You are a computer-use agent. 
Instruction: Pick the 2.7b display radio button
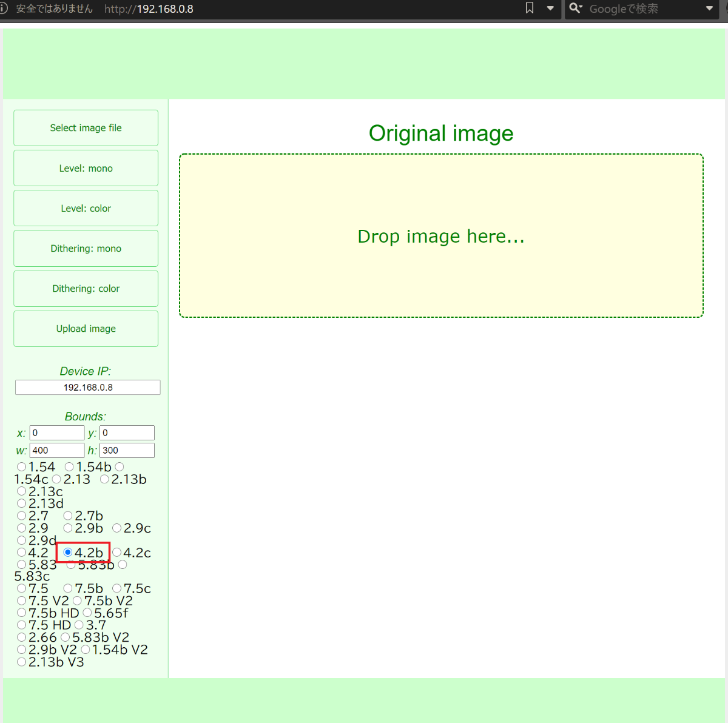(68, 516)
